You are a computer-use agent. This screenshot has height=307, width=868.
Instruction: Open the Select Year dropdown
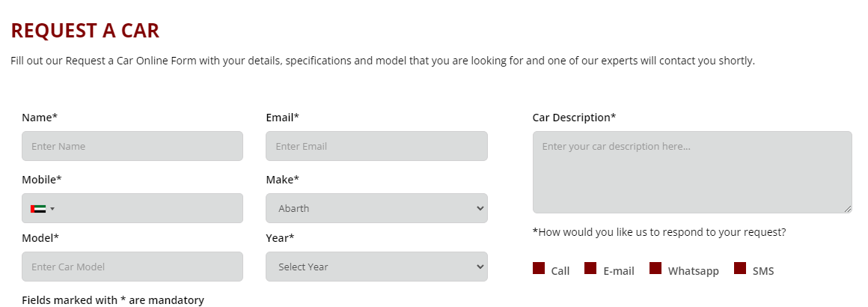376,267
